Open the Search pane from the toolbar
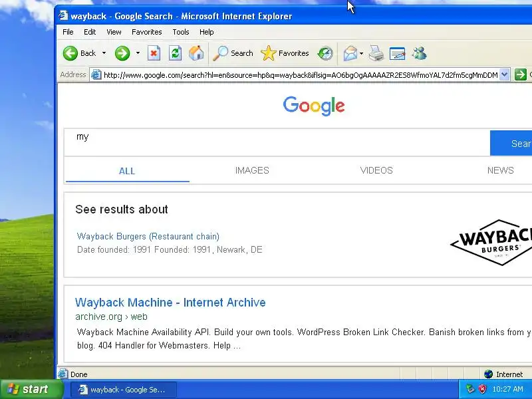The width and height of the screenshot is (532, 399). pos(233,53)
